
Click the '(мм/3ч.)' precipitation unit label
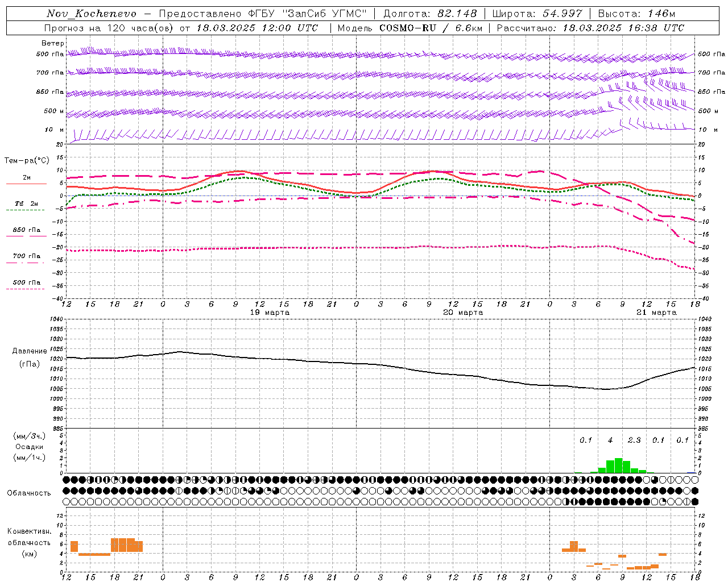tap(29, 436)
